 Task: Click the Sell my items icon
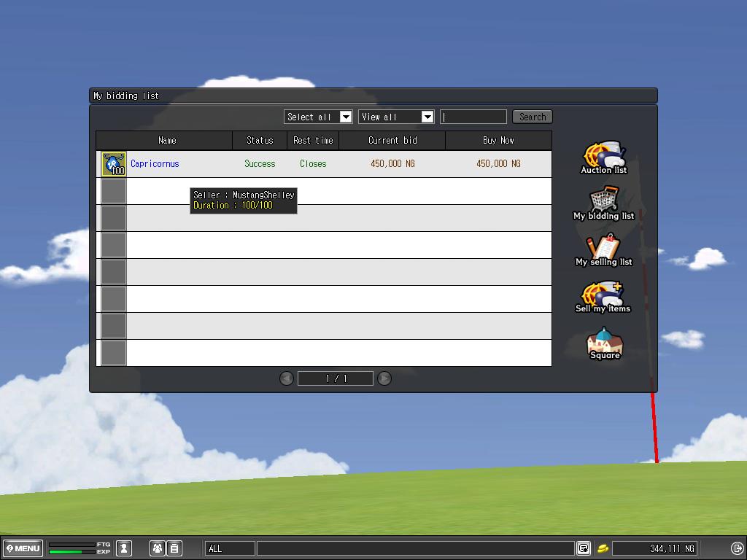603,295
